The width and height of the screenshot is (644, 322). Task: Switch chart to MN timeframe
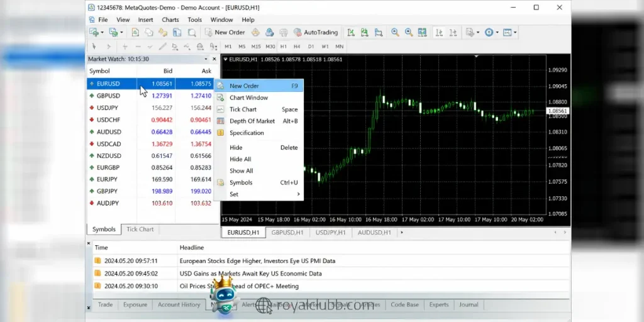click(x=339, y=47)
